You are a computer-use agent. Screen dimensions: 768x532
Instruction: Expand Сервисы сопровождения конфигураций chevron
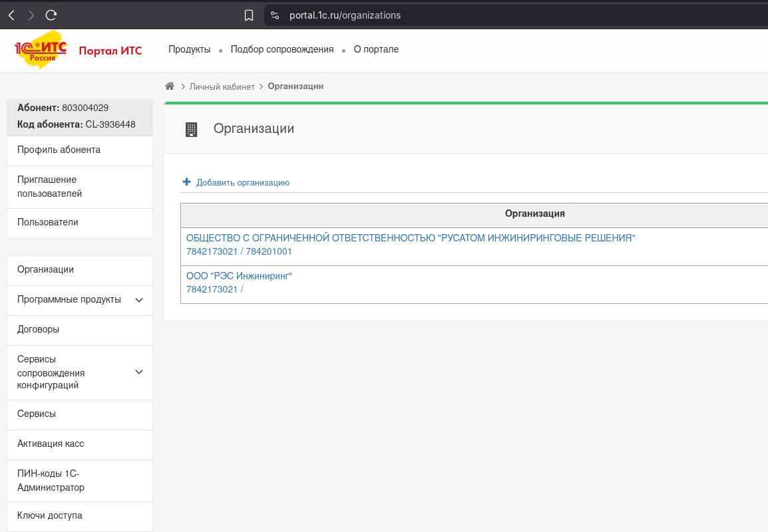[x=139, y=372]
